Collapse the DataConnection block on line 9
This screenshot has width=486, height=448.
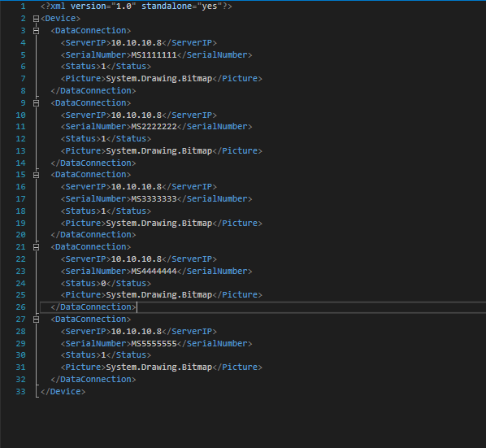click(36, 103)
